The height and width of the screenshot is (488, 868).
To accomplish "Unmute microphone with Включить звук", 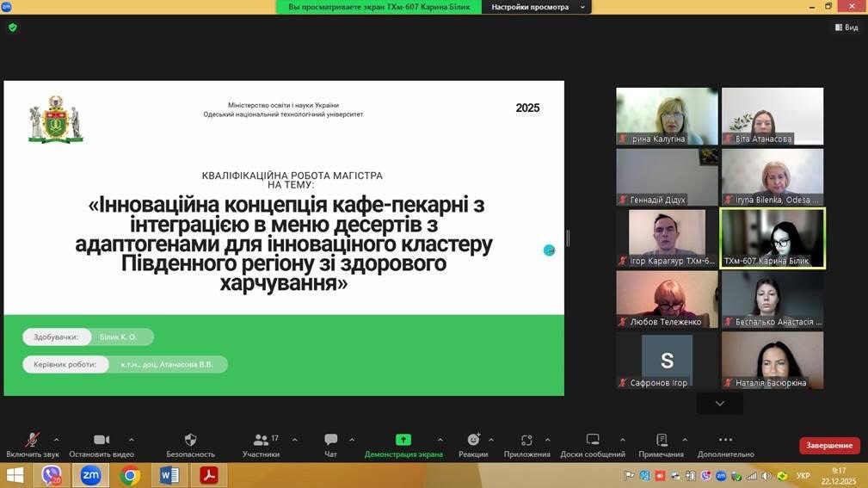I will point(33,441).
